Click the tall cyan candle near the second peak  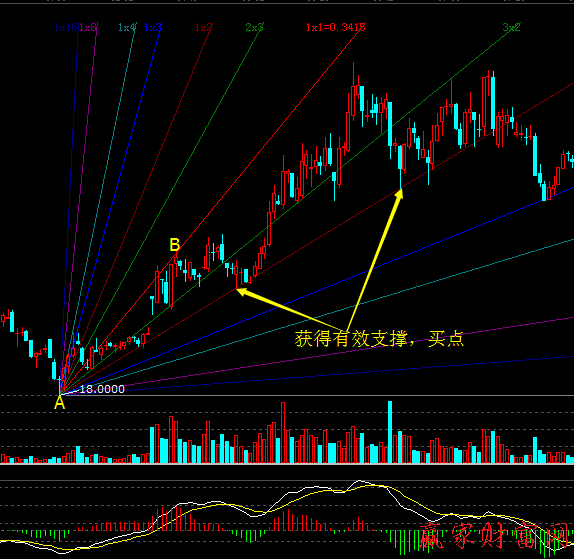coord(493,102)
